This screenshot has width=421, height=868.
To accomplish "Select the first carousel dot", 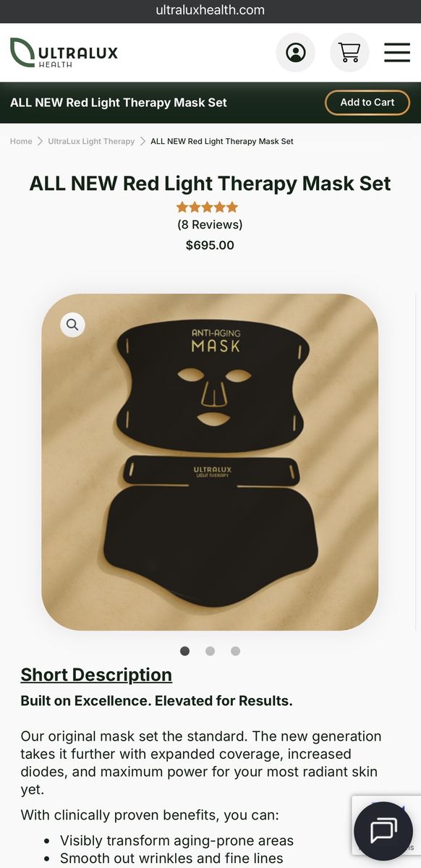I will [x=184, y=651].
